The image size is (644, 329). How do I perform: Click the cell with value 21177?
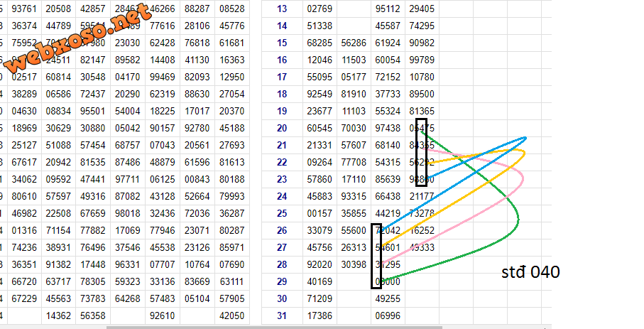point(422,195)
